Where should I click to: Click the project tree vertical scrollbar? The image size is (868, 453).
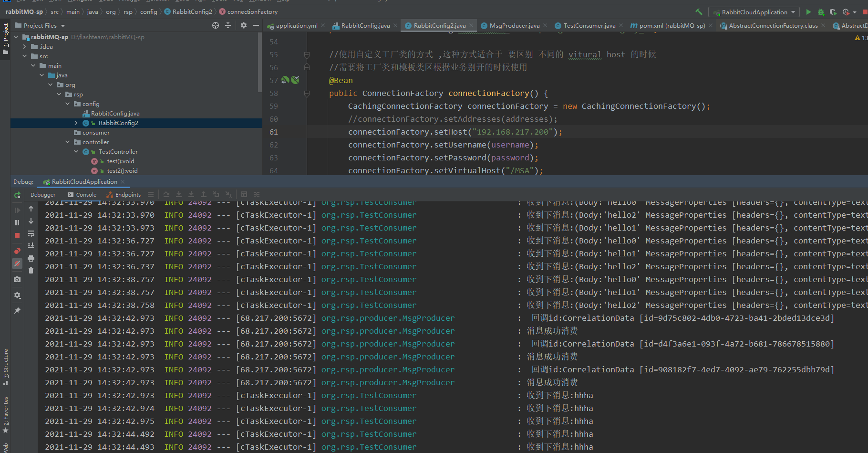tap(259, 62)
